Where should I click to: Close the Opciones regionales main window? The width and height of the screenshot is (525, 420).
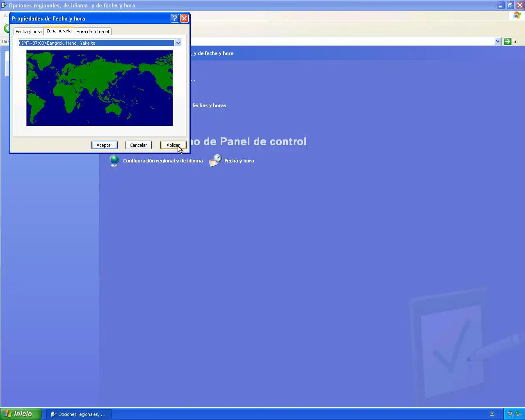(x=520, y=5)
